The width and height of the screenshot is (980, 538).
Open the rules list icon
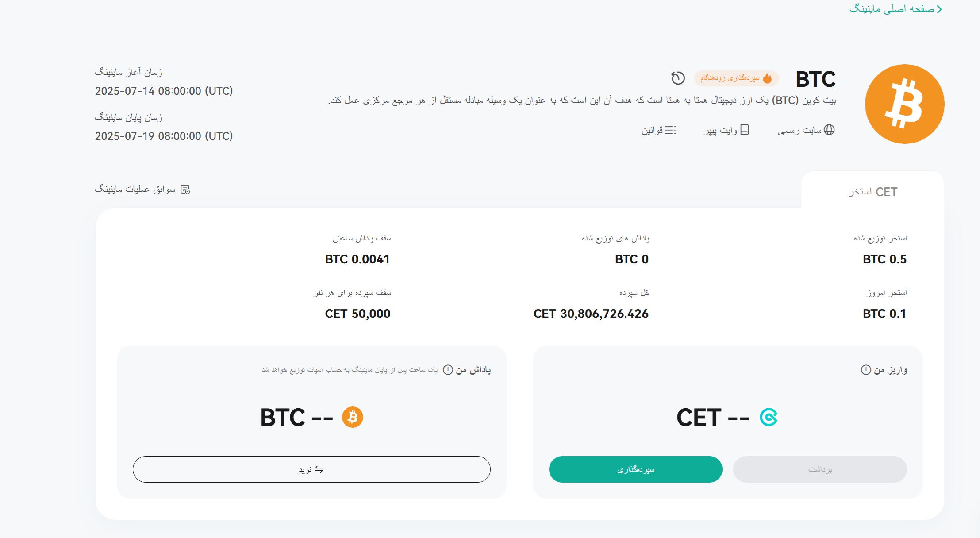pos(671,130)
